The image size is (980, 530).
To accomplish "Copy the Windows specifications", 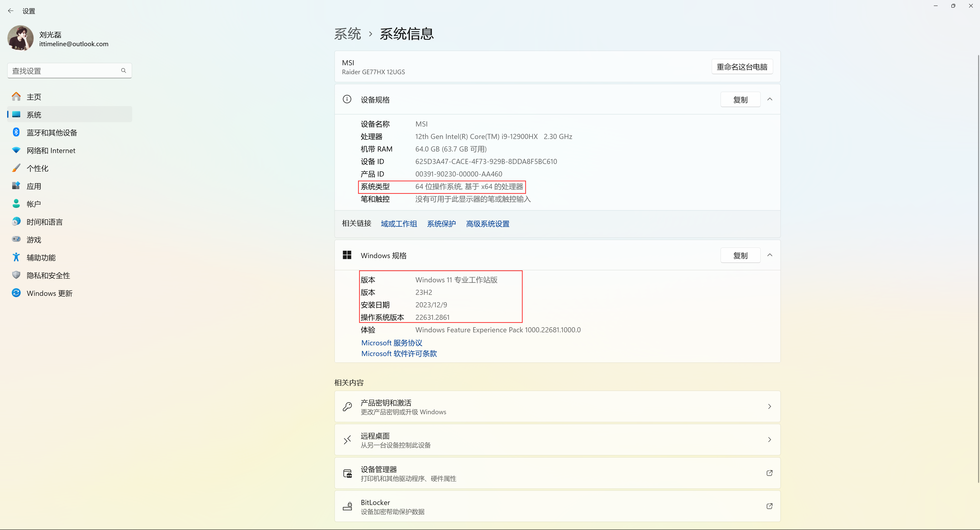I will coord(740,256).
